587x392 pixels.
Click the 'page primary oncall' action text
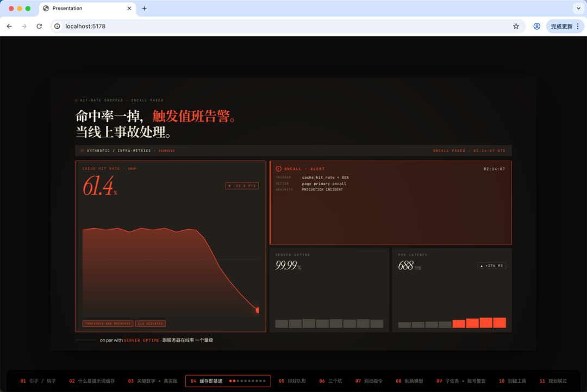(324, 184)
